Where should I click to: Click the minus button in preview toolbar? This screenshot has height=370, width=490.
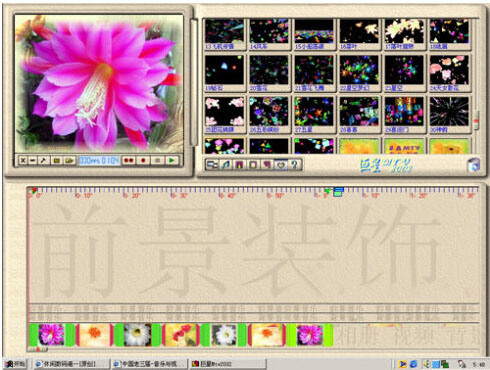(32, 160)
